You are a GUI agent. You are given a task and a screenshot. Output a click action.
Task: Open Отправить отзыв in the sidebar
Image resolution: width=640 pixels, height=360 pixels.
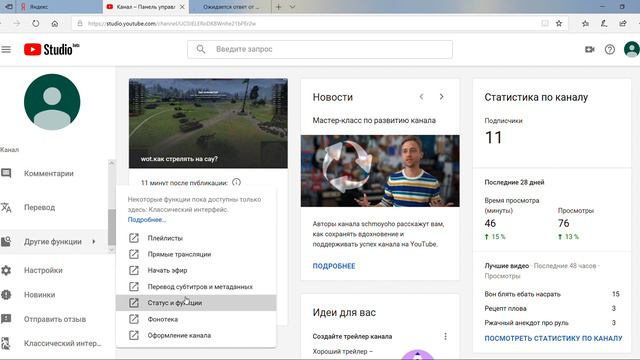[55, 319]
